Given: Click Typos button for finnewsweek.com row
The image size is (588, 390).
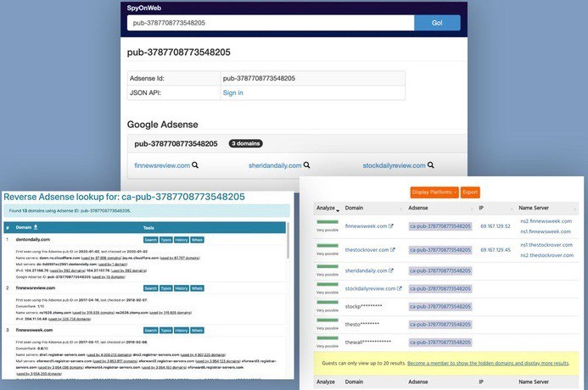Looking at the screenshot, I should tap(166, 330).
